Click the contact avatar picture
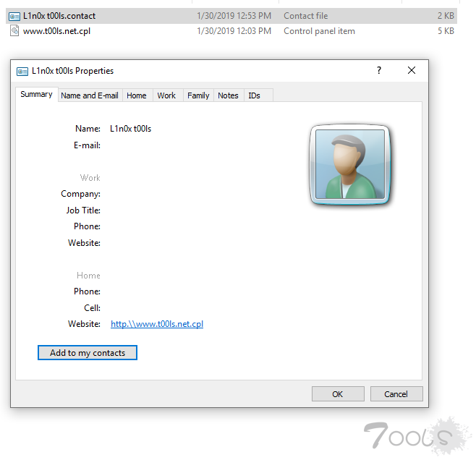The height and width of the screenshot is (460, 476). (349, 164)
